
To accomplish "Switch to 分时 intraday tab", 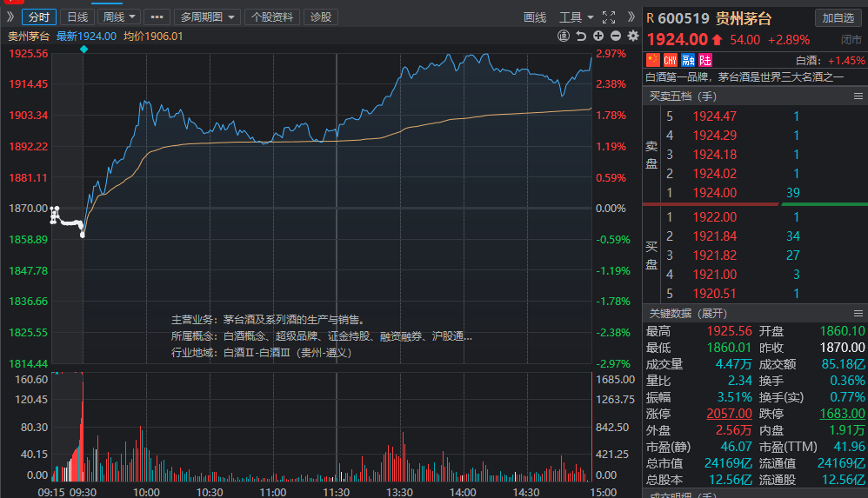I will pos(39,17).
